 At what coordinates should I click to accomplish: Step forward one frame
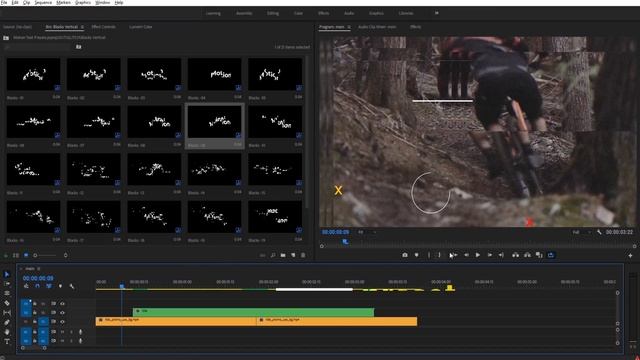point(489,255)
